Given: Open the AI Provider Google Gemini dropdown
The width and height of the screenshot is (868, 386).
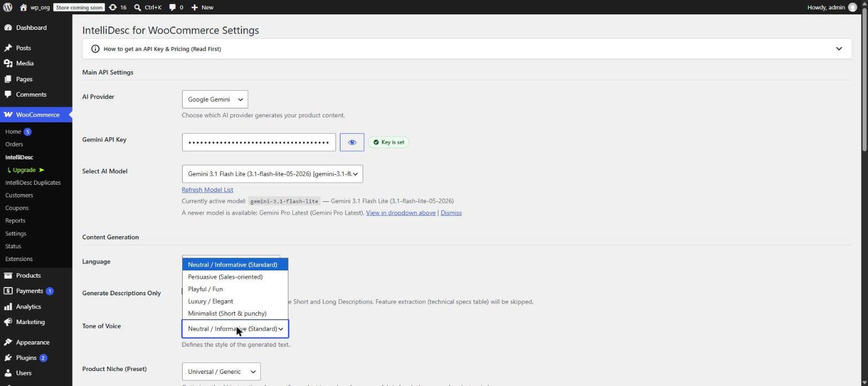Looking at the screenshot, I should pyautogui.click(x=215, y=100).
